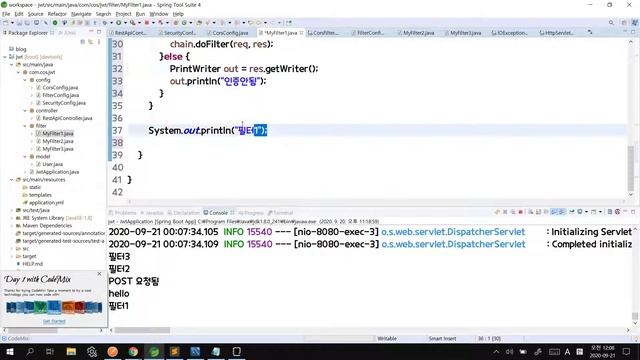Click Clear Console icon

(x=531, y=212)
